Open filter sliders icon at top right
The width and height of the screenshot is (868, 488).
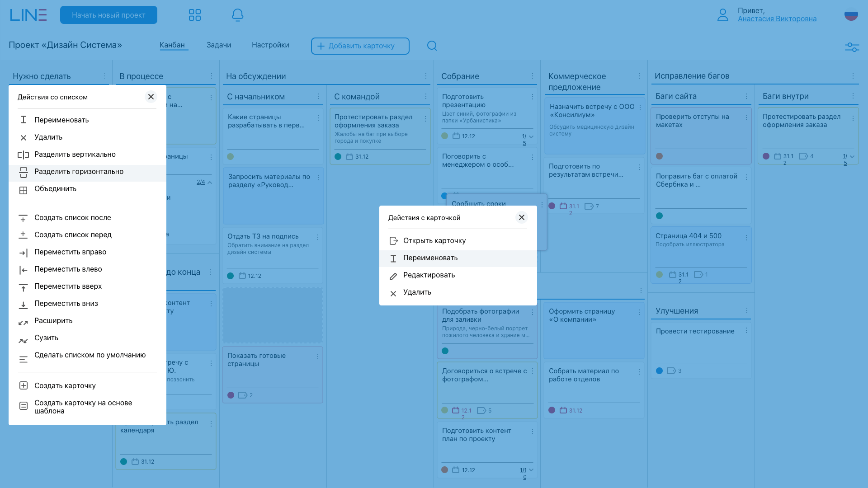pos(852,47)
